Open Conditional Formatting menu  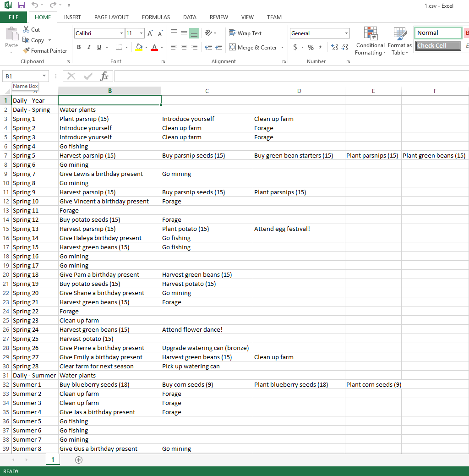click(370, 41)
